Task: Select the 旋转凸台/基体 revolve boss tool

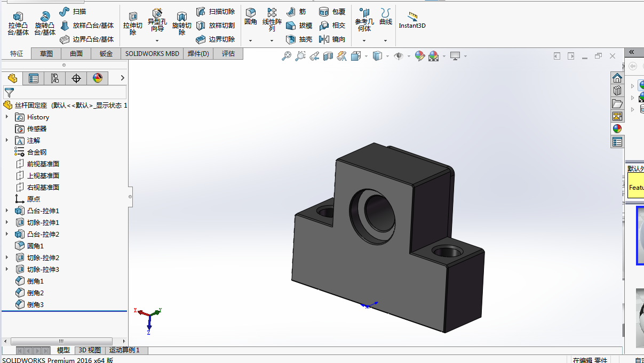Action: tap(45, 23)
